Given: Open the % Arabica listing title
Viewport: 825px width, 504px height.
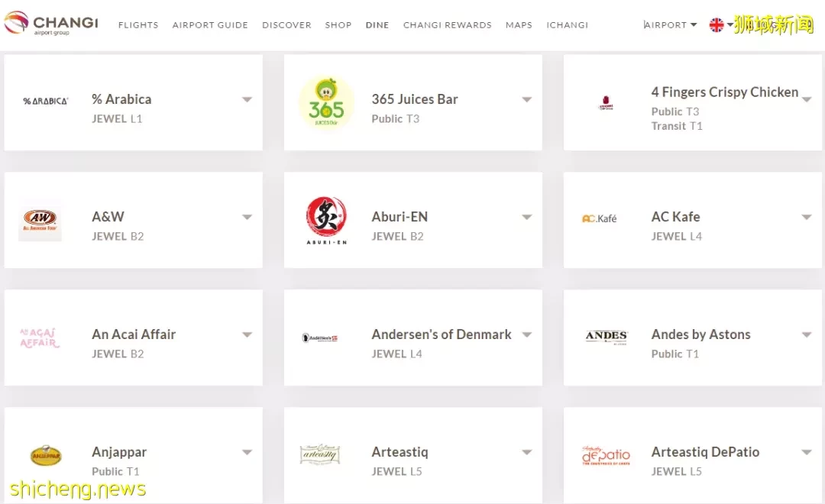Looking at the screenshot, I should (x=121, y=99).
